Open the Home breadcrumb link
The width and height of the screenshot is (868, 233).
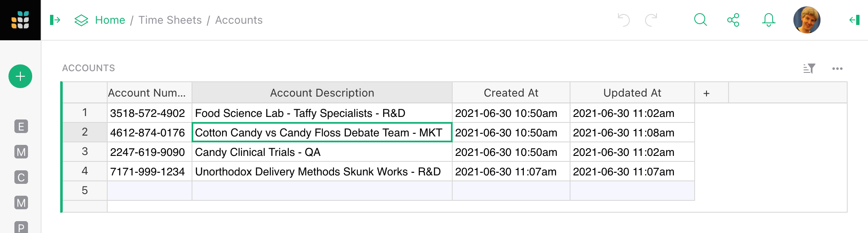[x=110, y=20]
